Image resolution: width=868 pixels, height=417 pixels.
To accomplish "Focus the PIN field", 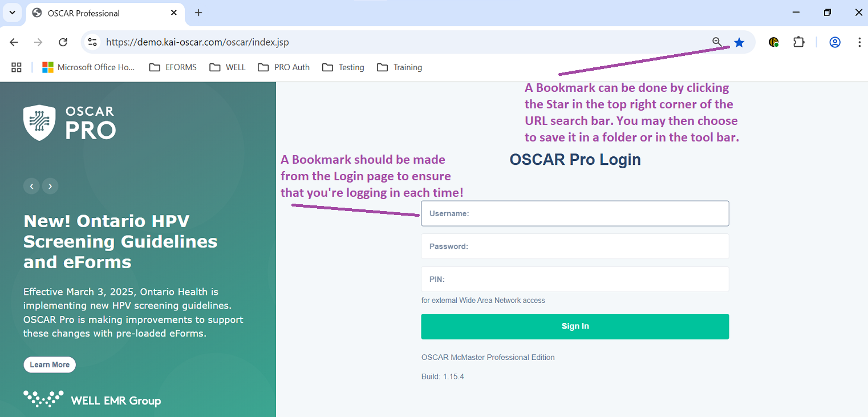I will (x=575, y=279).
